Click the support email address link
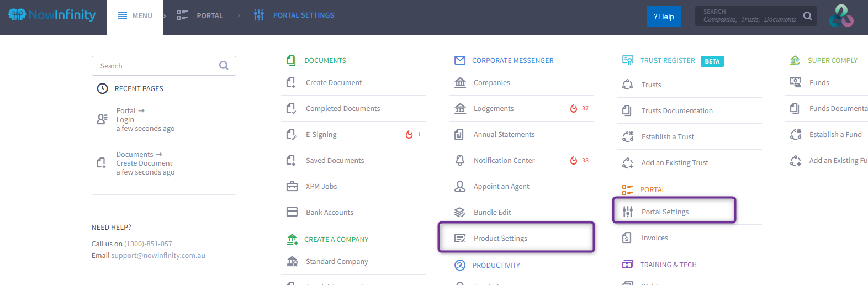Image resolution: width=868 pixels, height=285 pixels. click(x=158, y=256)
